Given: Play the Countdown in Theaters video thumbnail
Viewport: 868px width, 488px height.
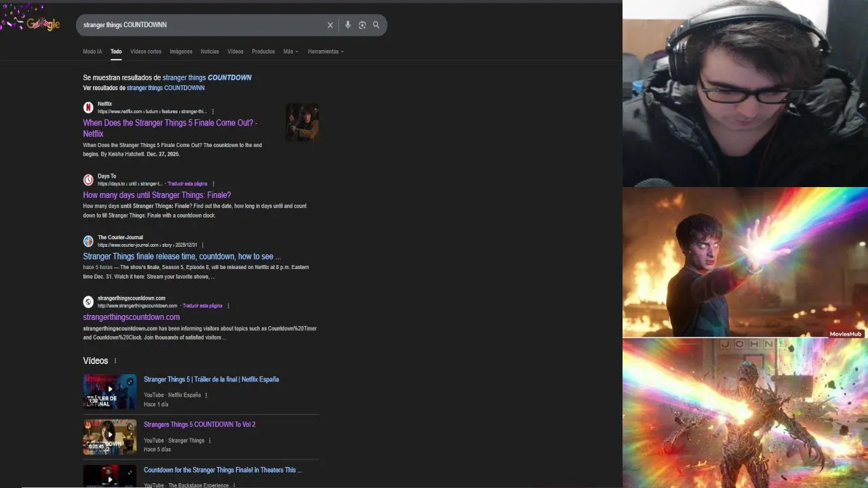Looking at the screenshot, I should pos(110,476).
